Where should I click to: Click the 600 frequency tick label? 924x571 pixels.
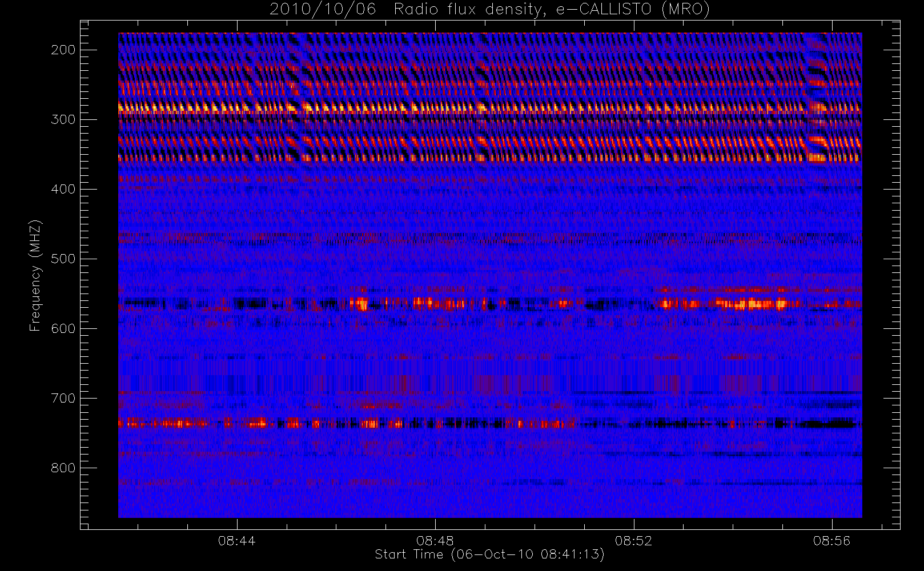pyautogui.click(x=63, y=328)
